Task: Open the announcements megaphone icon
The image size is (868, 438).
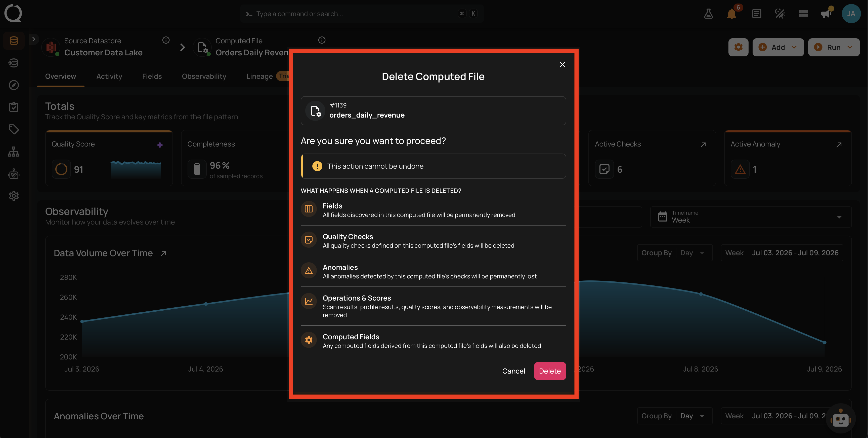Action: click(826, 14)
